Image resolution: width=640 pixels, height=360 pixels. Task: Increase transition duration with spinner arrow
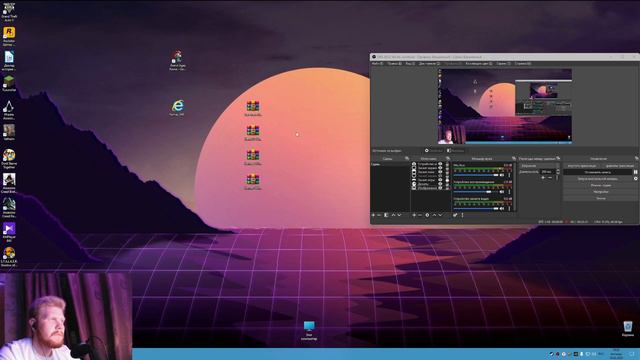coord(558,171)
